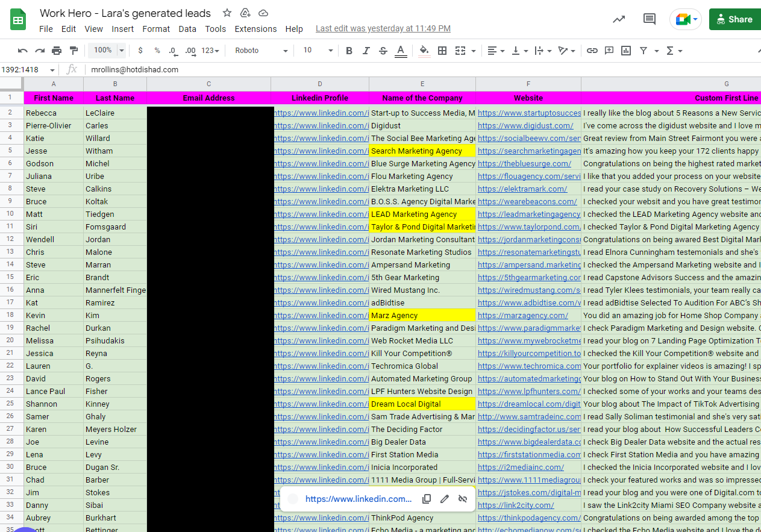Select column C header
761x532 pixels.
coord(208,84)
